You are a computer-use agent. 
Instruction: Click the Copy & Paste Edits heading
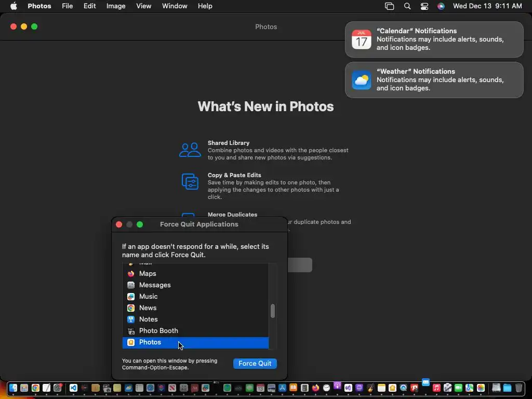[234, 175]
